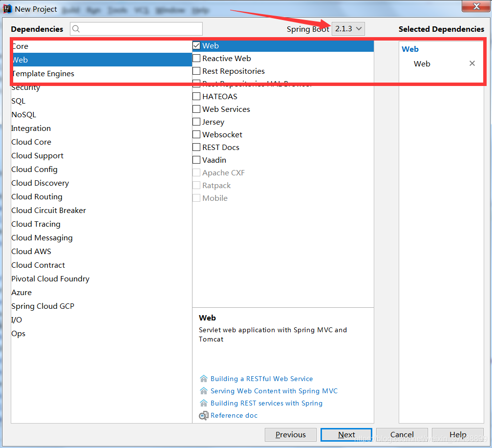The width and height of the screenshot is (492, 448).
Task: Check the REST Docs checkbox
Action: click(196, 147)
